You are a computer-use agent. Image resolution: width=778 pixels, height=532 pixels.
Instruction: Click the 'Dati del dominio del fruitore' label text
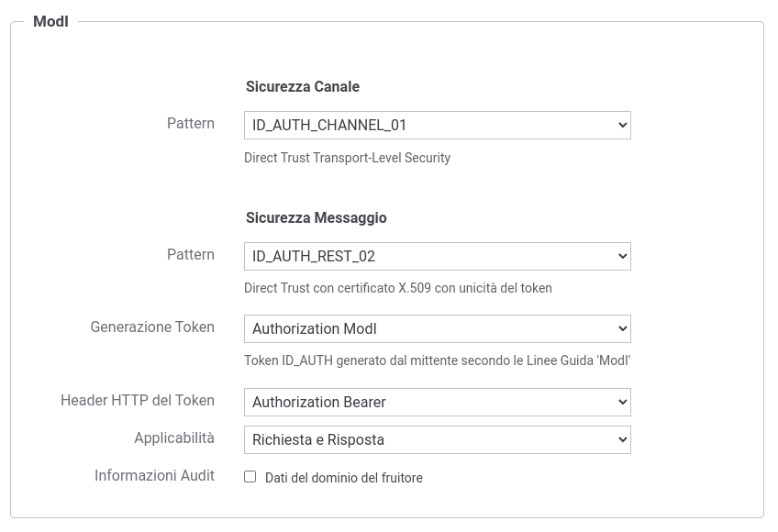(x=343, y=478)
